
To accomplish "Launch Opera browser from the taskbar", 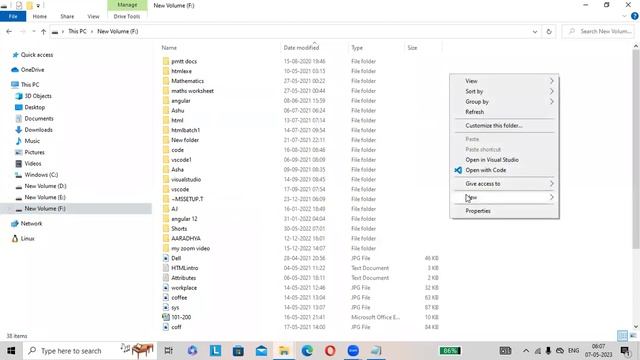I will pyautogui.click(x=330, y=351).
